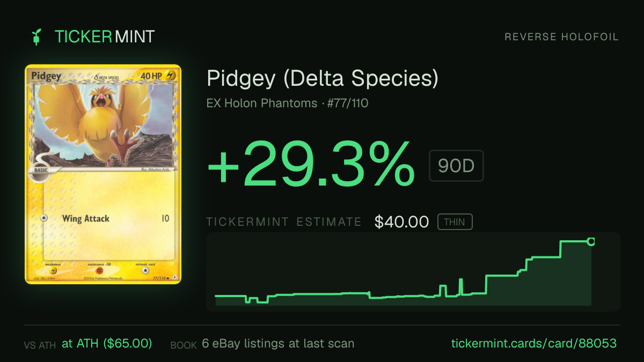This screenshot has height=362, width=644.
Task: Click the EX Holon Phantoms set name
Action: pos(262,103)
